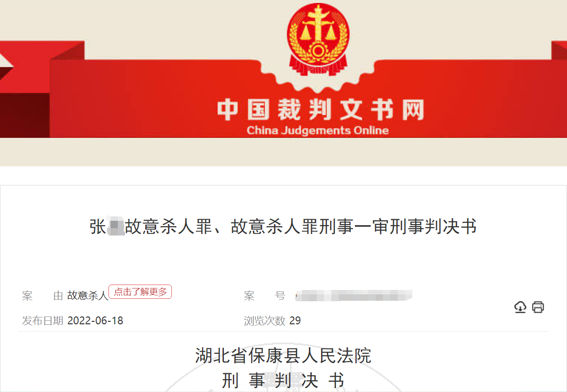This screenshot has height=392, width=567.
Task: Click the 发布日期 label
Action: click(42, 320)
